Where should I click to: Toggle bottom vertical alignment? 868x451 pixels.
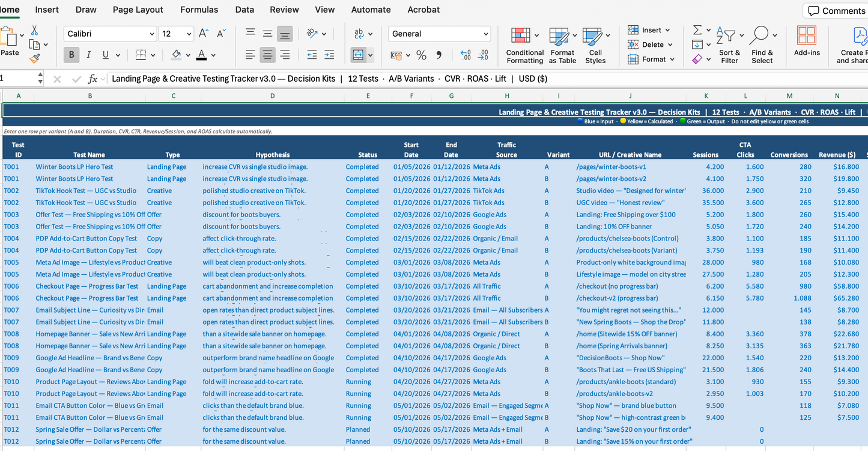point(285,34)
